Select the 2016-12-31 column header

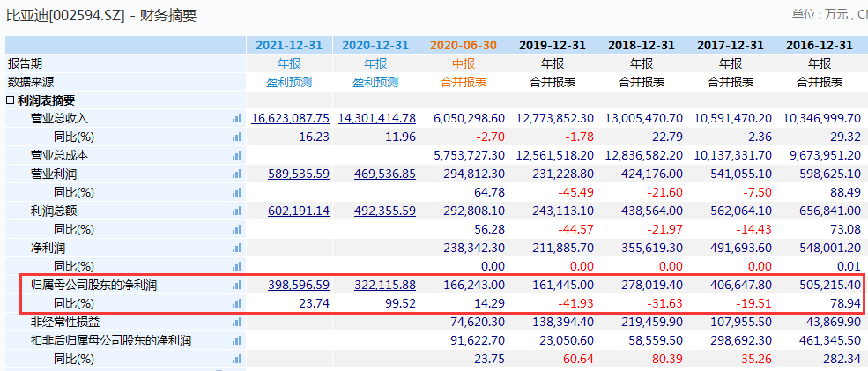820,45
